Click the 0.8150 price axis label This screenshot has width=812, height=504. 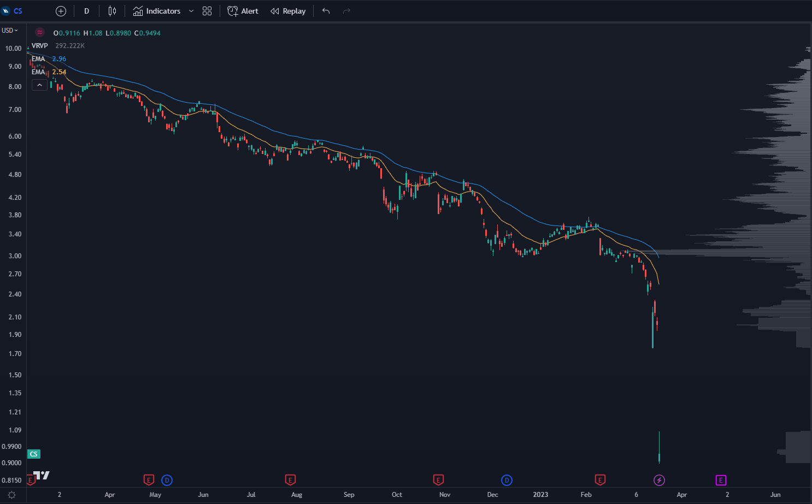pyautogui.click(x=12, y=481)
